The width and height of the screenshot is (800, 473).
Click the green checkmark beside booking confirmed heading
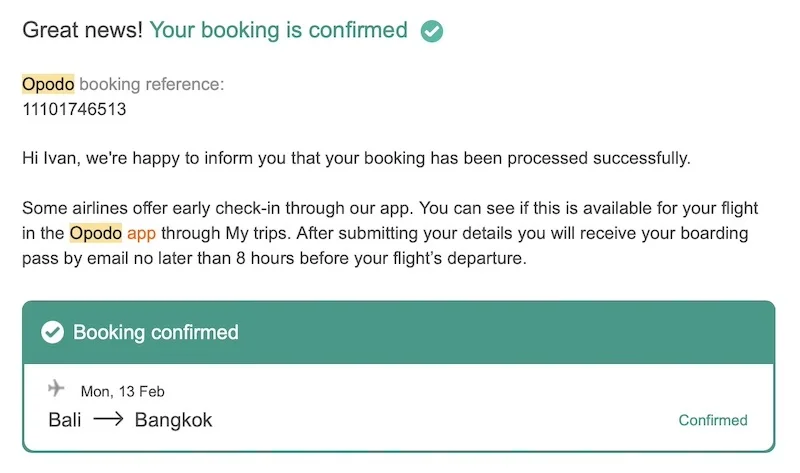coord(432,31)
